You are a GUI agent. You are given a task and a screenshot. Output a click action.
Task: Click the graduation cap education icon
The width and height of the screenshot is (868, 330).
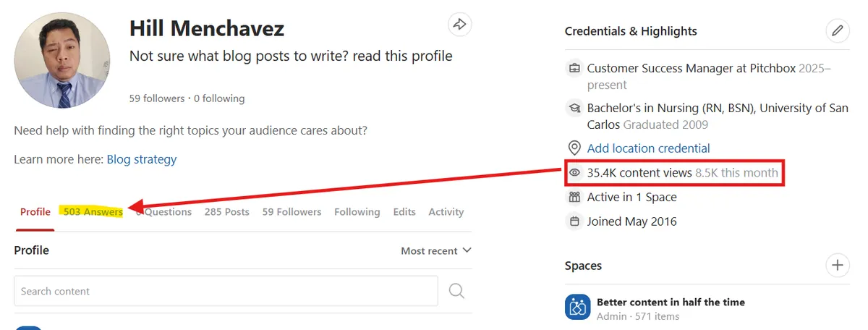(x=575, y=109)
